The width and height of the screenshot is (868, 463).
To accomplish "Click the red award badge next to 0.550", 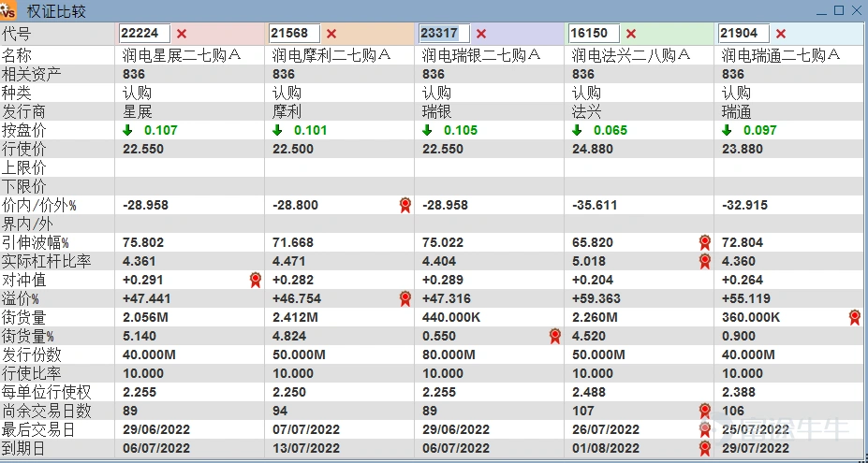I will point(555,336).
